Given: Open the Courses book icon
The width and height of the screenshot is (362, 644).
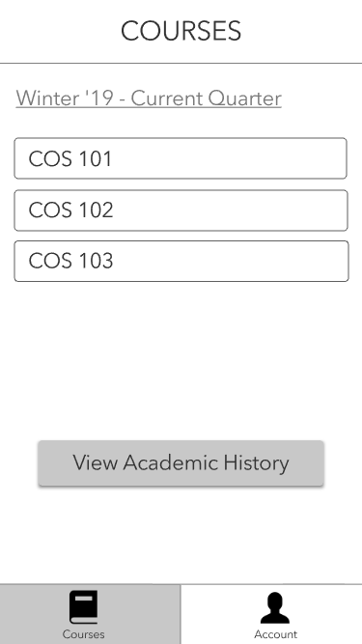Looking at the screenshot, I should 83,607.
